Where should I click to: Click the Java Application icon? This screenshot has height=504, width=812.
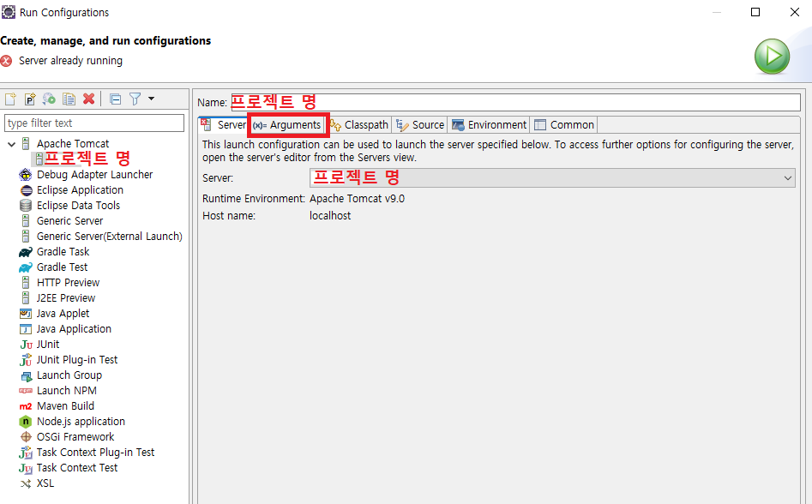click(26, 329)
